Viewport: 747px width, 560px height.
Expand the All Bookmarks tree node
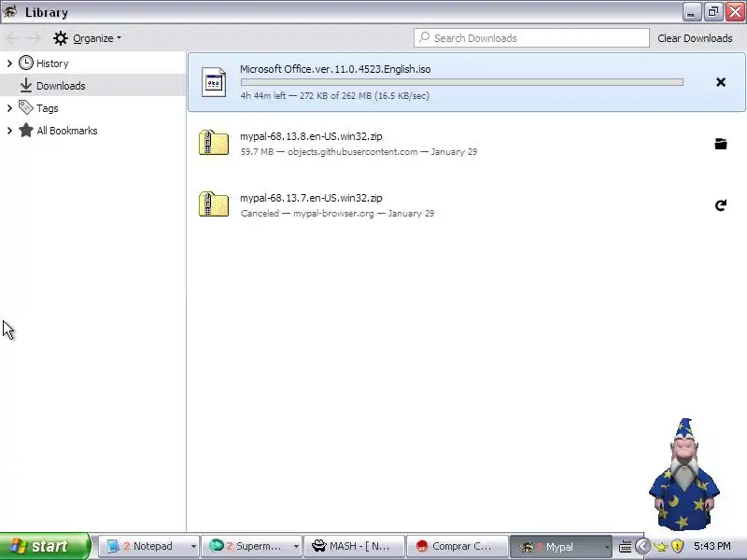tap(9, 131)
